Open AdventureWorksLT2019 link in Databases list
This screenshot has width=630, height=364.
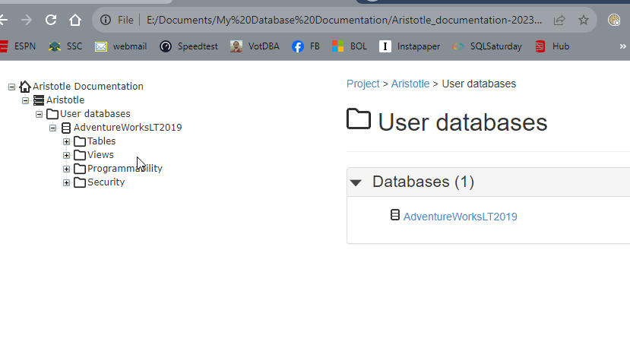pos(460,217)
